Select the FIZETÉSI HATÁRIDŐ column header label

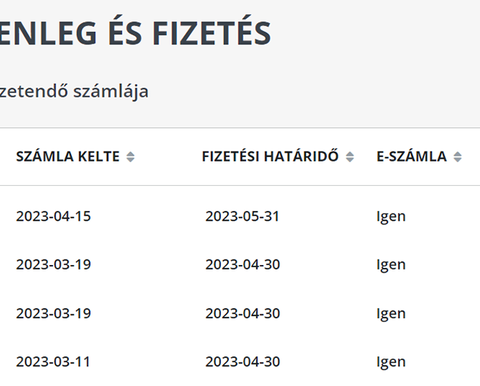pos(270,156)
